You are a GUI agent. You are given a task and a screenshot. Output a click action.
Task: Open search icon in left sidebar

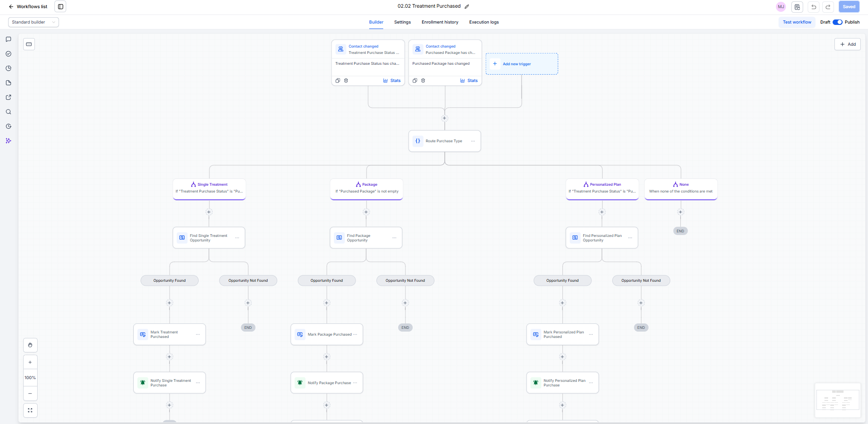pyautogui.click(x=8, y=112)
